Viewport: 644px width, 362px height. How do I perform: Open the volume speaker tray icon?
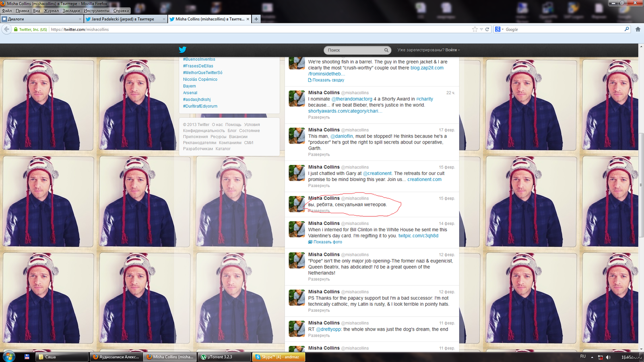608,357
